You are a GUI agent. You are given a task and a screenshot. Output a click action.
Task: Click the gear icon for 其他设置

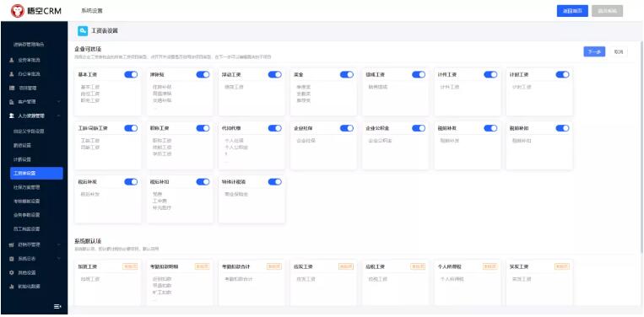point(12,272)
